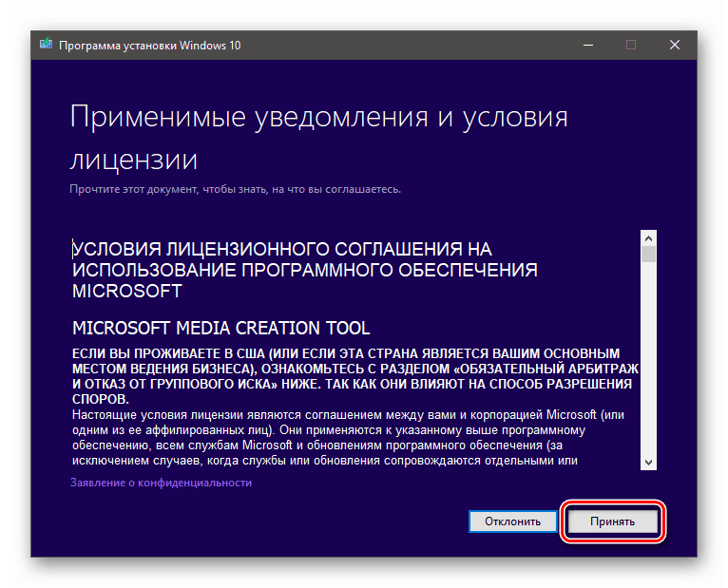Viewport: 728px width, 588px height.
Task: Click the scrollbar down arrow
Action: tap(648, 463)
